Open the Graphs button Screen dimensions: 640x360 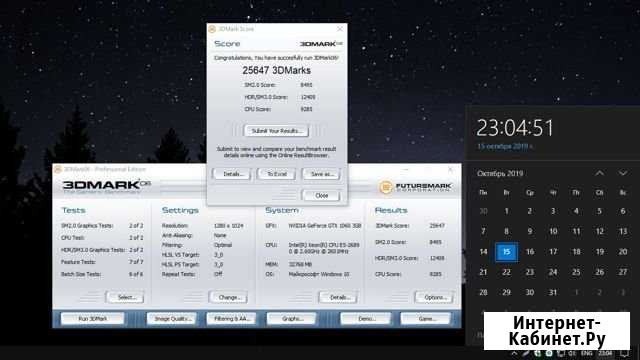tap(291, 318)
